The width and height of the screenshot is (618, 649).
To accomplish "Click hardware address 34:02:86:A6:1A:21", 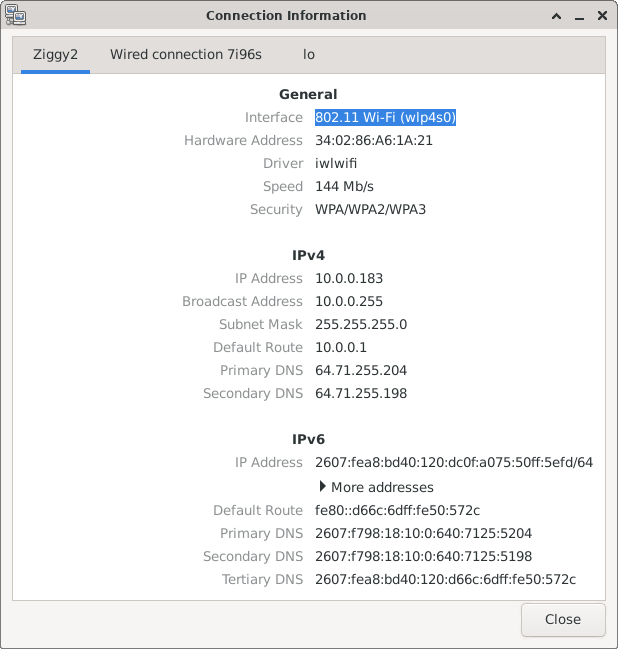I will (374, 141).
